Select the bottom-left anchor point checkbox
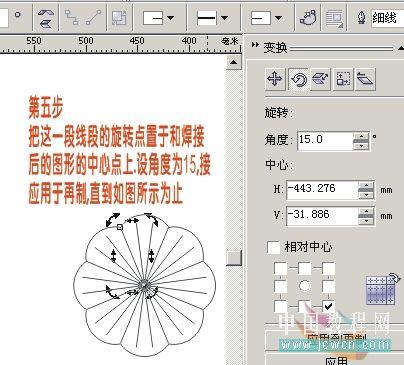 tap(280, 306)
